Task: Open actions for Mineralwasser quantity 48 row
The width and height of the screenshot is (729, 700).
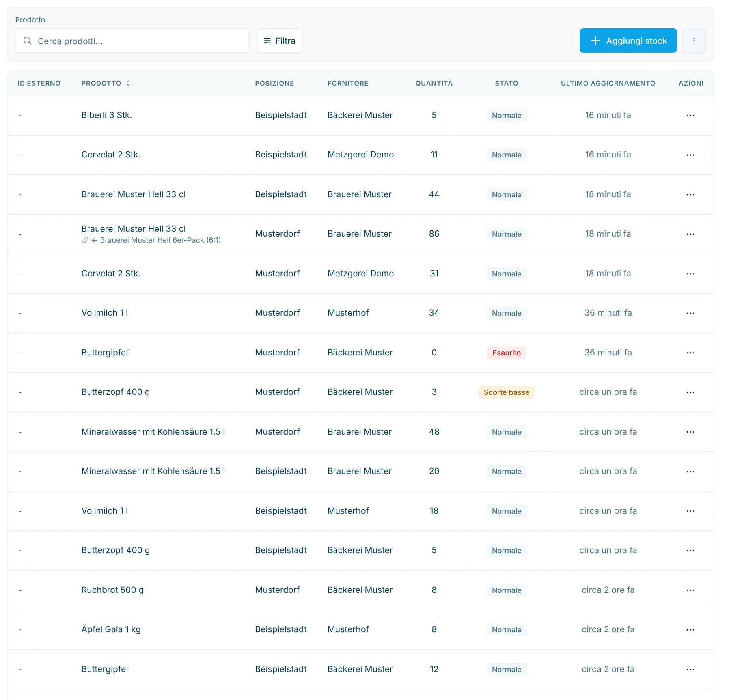Action: click(690, 432)
